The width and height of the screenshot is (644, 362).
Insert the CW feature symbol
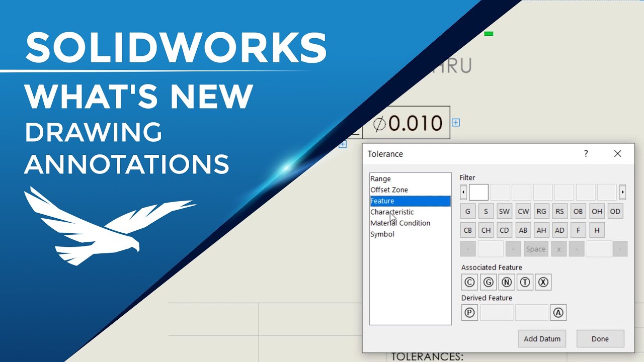[523, 212]
